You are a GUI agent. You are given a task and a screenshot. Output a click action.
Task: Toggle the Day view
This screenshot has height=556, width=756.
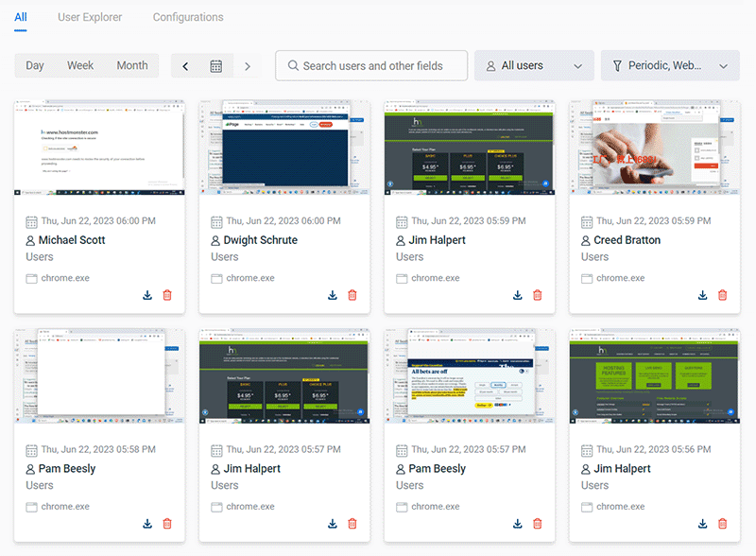click(x=35, y=65)
